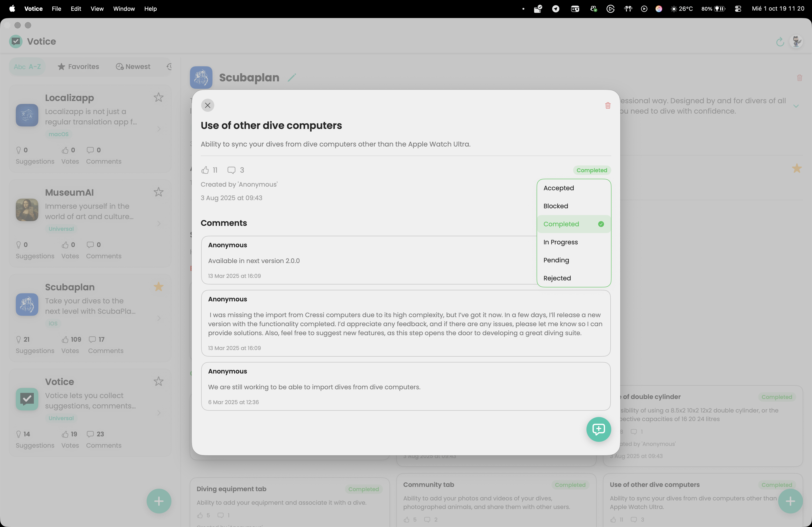Click the thumbs-up vote icon in dialog
Image resolution: width=812 pixels, height=527 pixels.
205,170
